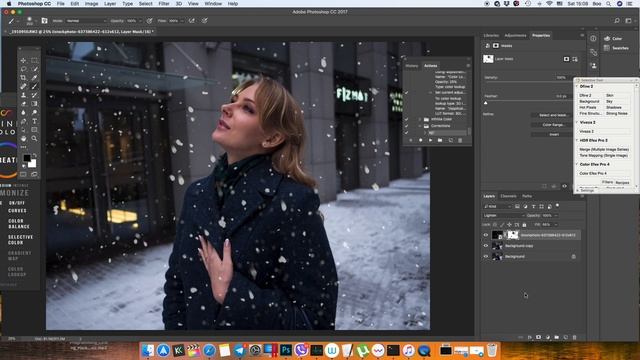Collapse the Corrections action set

point(420,126)
